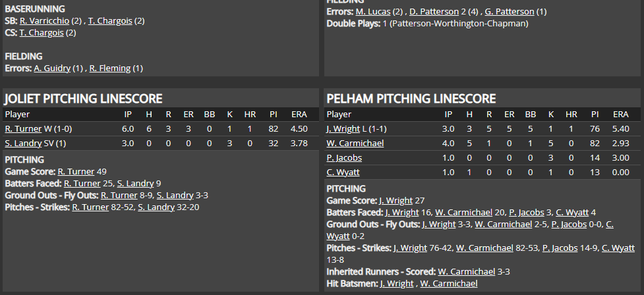Open R. Turner in Joliet pitching table
Viewport: 644px width, 295px height.
click(x=22, y=128)
